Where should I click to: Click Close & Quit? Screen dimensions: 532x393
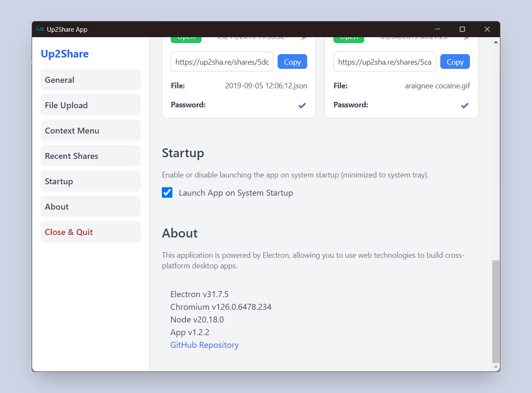(x=90, y=232)
